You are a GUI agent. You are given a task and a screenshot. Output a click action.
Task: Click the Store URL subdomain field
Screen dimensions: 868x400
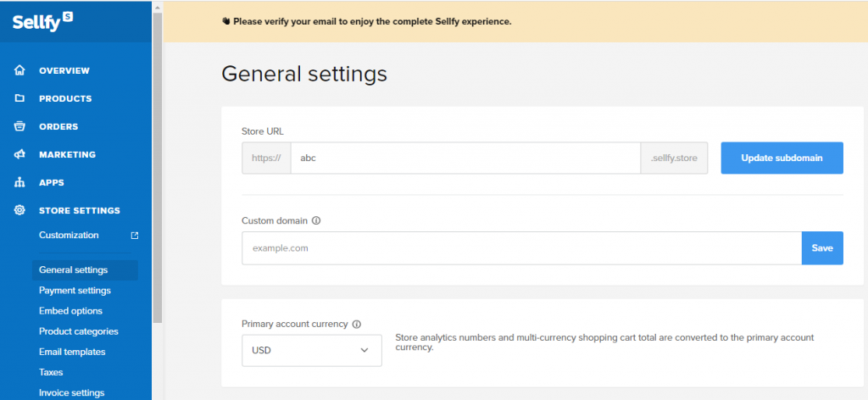coord(465,158)
